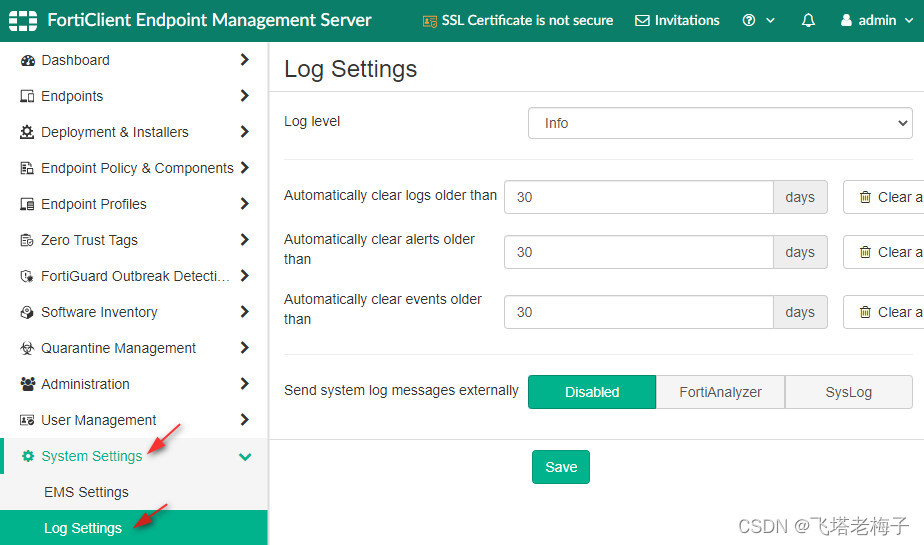This screenshot has width=924, height=545.
Task: Click the Dashboard gauge icon
Action: [28, 60]
